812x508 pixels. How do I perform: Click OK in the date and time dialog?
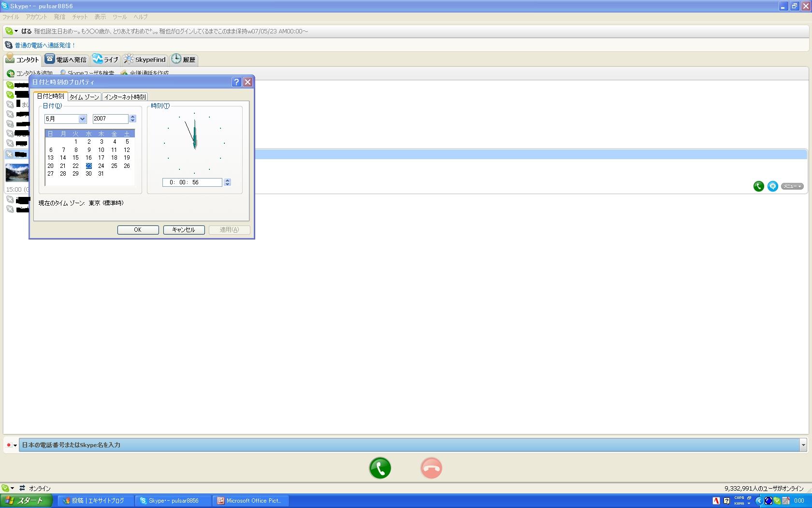(x=138, y=230)
